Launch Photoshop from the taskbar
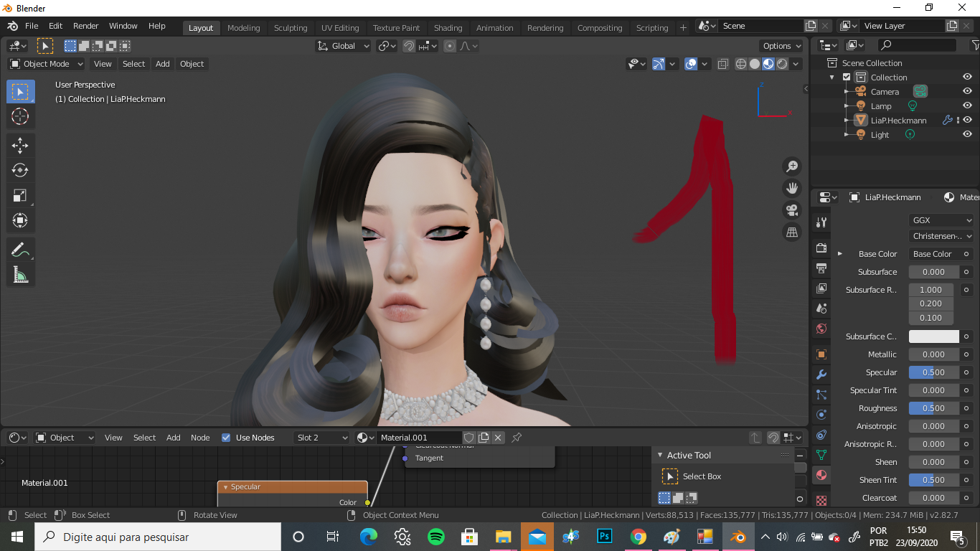The height and width of the screenshot is (551, 980). [604, 536]
